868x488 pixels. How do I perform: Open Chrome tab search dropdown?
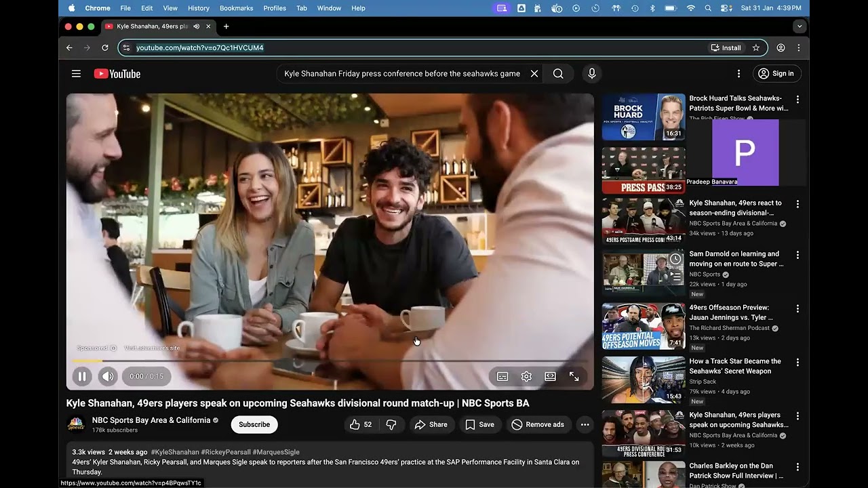tap(800, 26)
